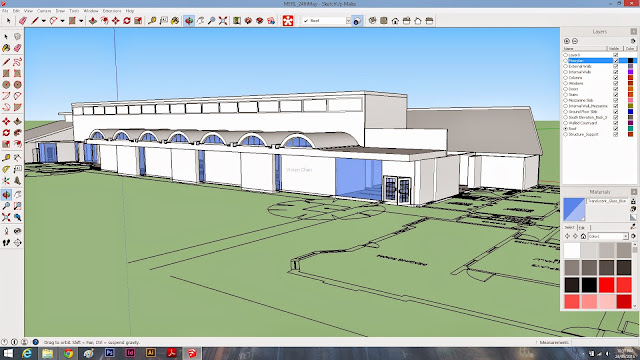Switch to the Edit tab in Materials
The image size is (640, 360).
pyautogui.click(x=582, y=227)
